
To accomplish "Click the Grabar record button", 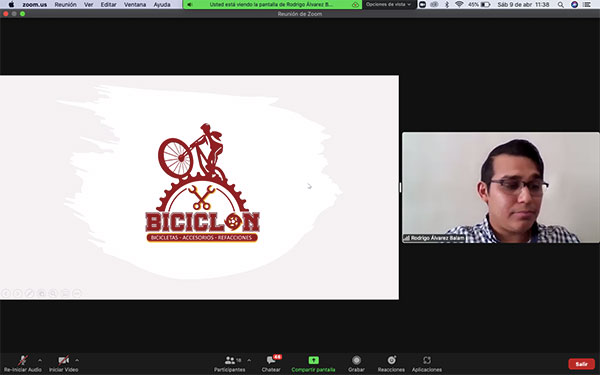I will pyautogui.click(x=356, y=364).
